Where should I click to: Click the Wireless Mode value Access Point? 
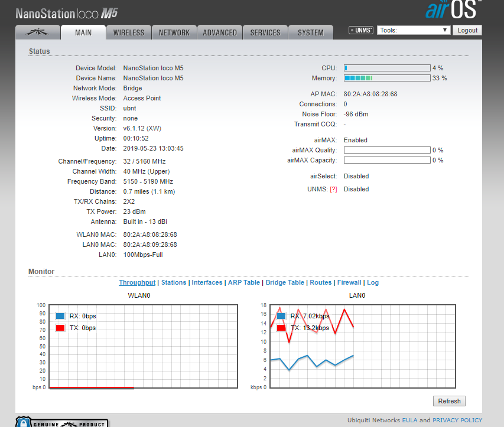click(x=142, y=98)
